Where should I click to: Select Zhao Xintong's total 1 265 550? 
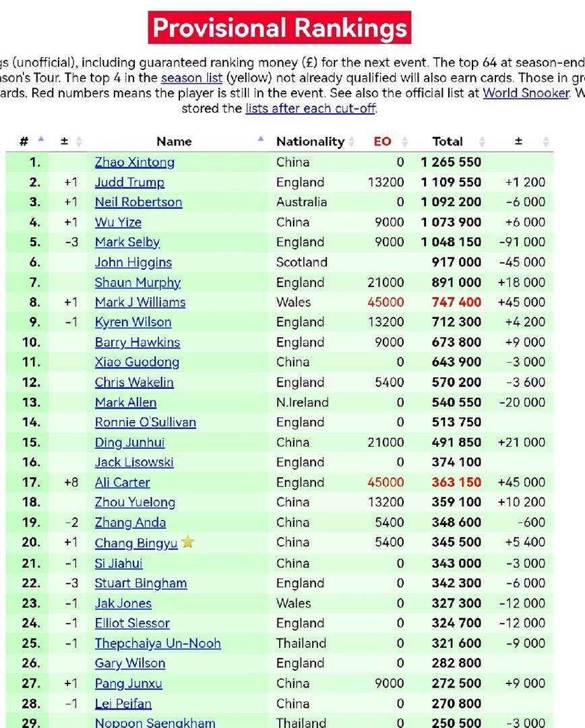pos(451,162)
